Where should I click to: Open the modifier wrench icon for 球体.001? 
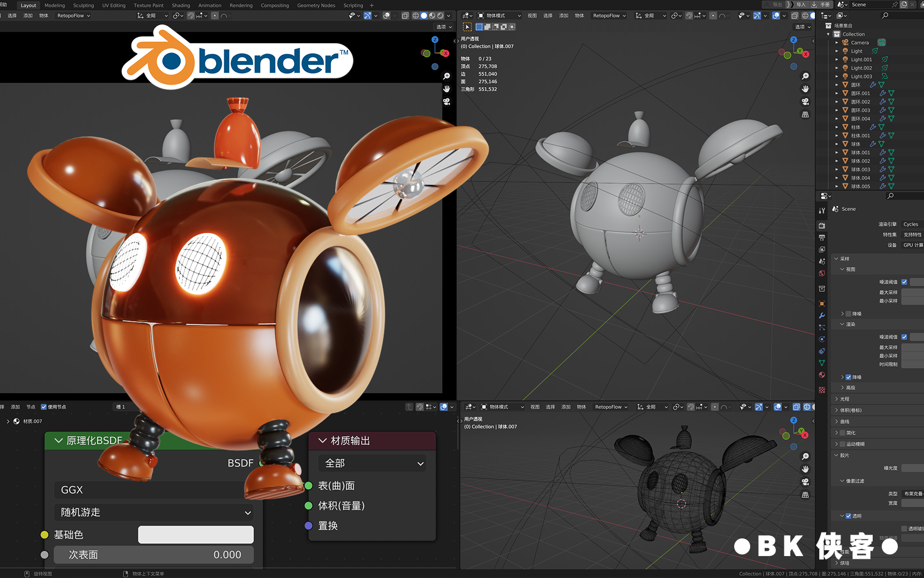[x=883, y=153]
